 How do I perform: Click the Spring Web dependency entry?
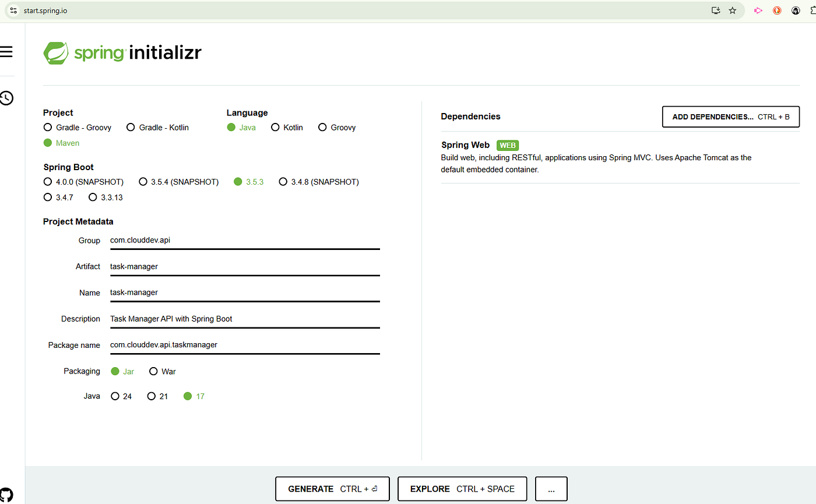pos(620,157)
